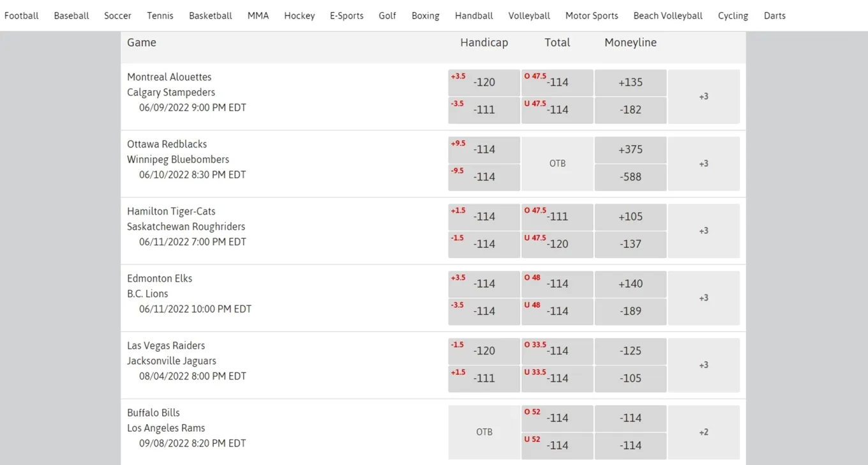The image size is (868, 465).
Task: Select Saskatchewan Roughriders -137 moneyline
Action: (631, 244)
